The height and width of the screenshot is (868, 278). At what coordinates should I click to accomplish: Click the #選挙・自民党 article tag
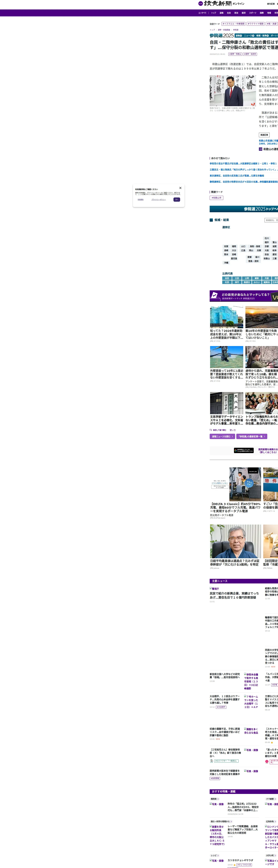pos(250,54)
